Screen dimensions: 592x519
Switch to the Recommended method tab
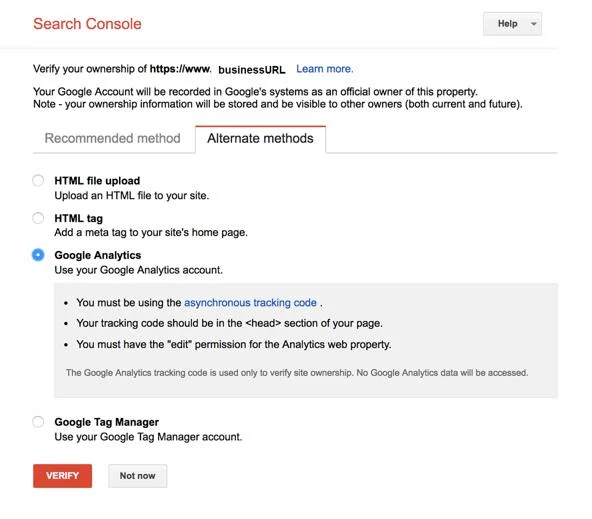(x=113, y=138)
